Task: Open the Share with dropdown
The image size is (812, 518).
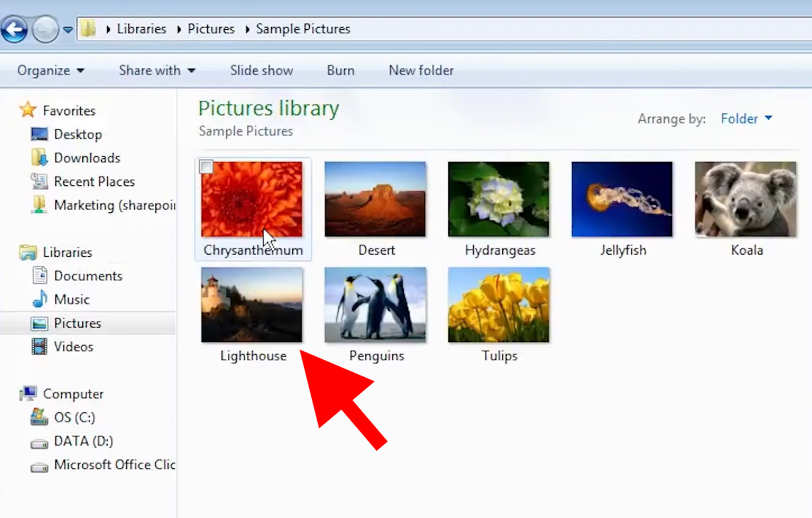Action: [157, 70]
